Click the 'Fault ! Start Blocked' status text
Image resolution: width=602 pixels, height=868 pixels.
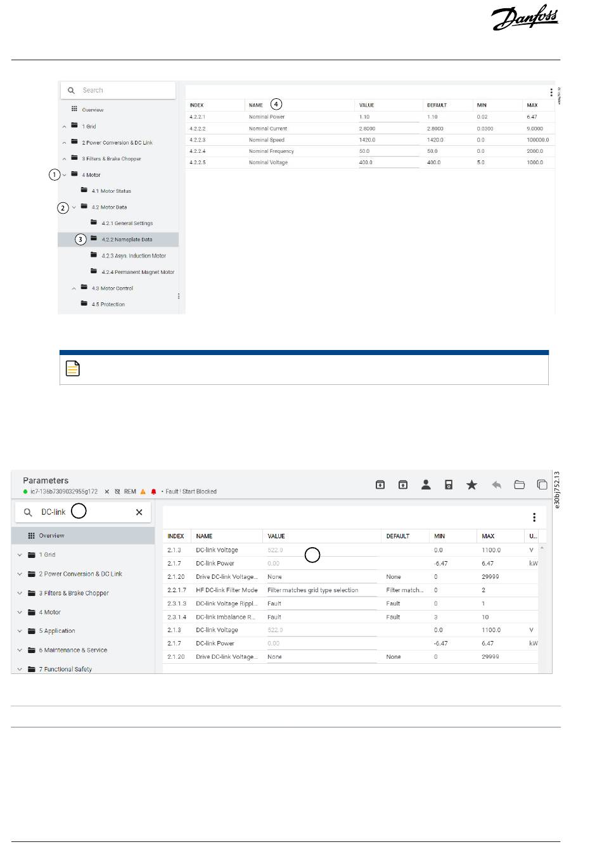click(x=191, y=491)
